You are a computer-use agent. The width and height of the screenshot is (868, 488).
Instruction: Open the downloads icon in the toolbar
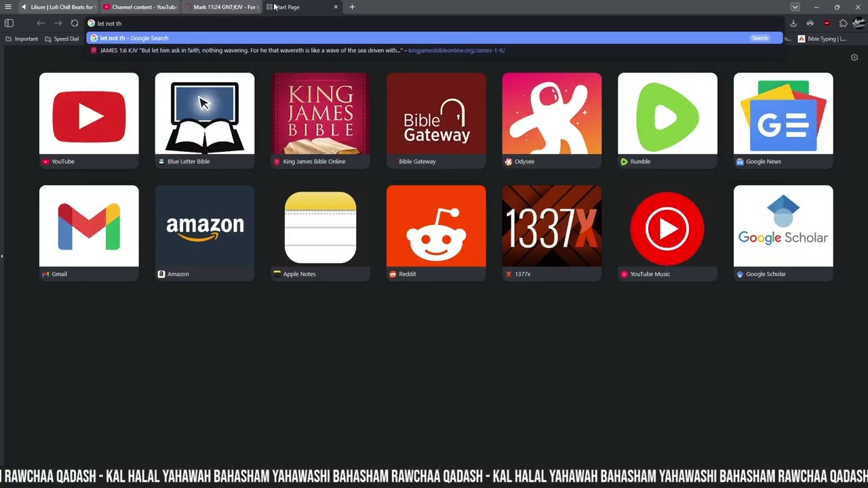coord(793,23)
